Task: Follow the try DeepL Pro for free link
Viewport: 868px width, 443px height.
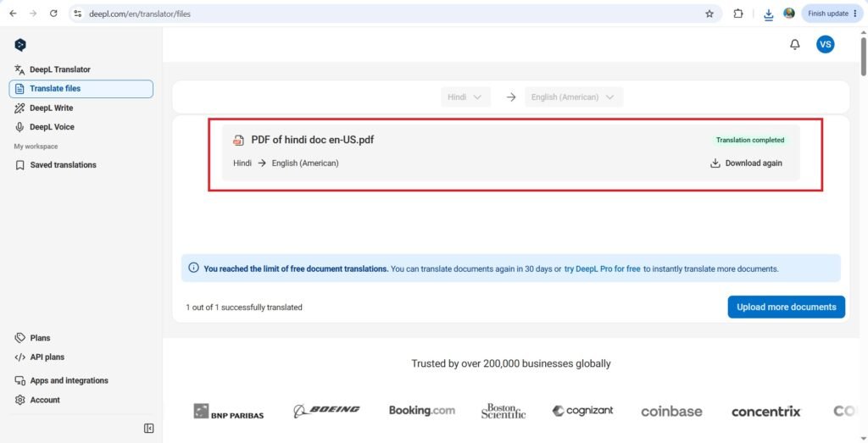Action: pos(603,269)
